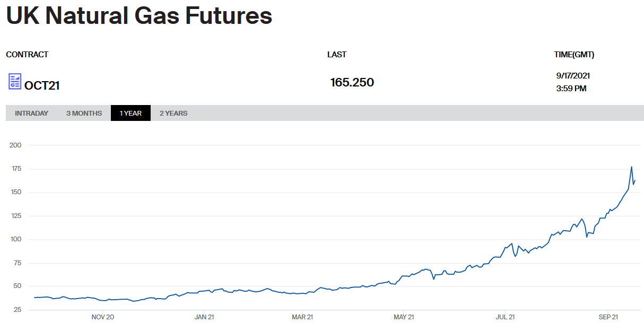Select the 3 MONTHS chart range tab

pos(84,113)
